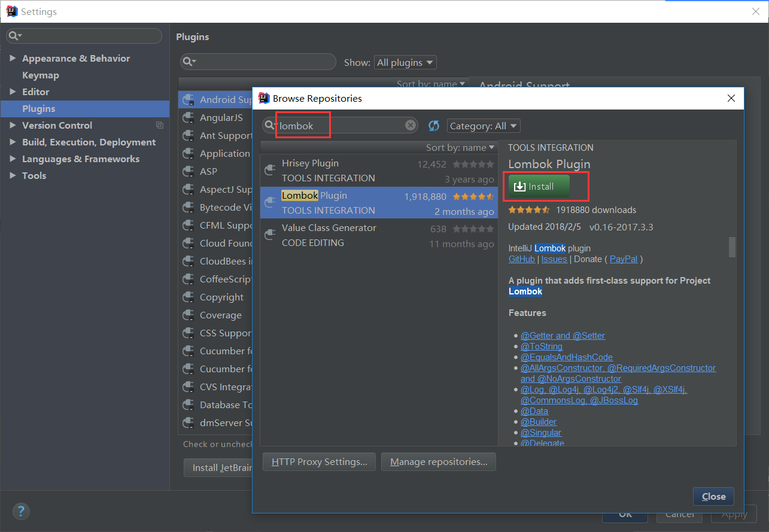Open the @EqualsAndHashCode link
Viewport: 769px width, 532px height.
click(x=567, y=357)
